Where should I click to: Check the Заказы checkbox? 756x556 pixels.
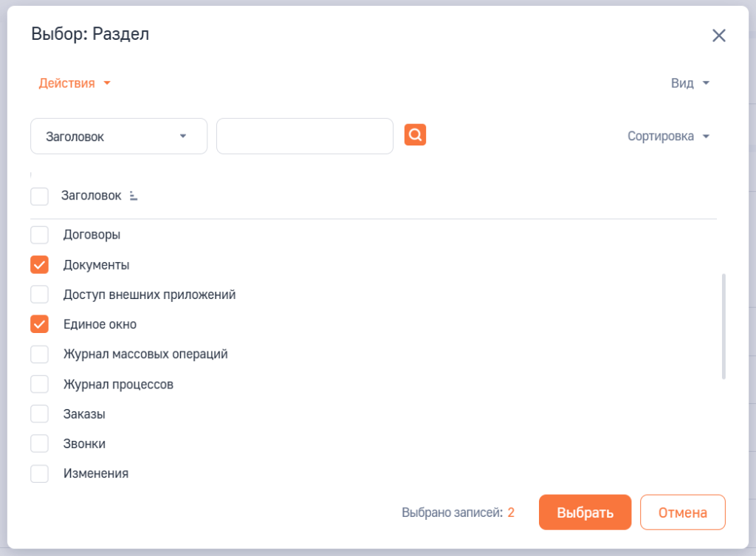[40, 413]
